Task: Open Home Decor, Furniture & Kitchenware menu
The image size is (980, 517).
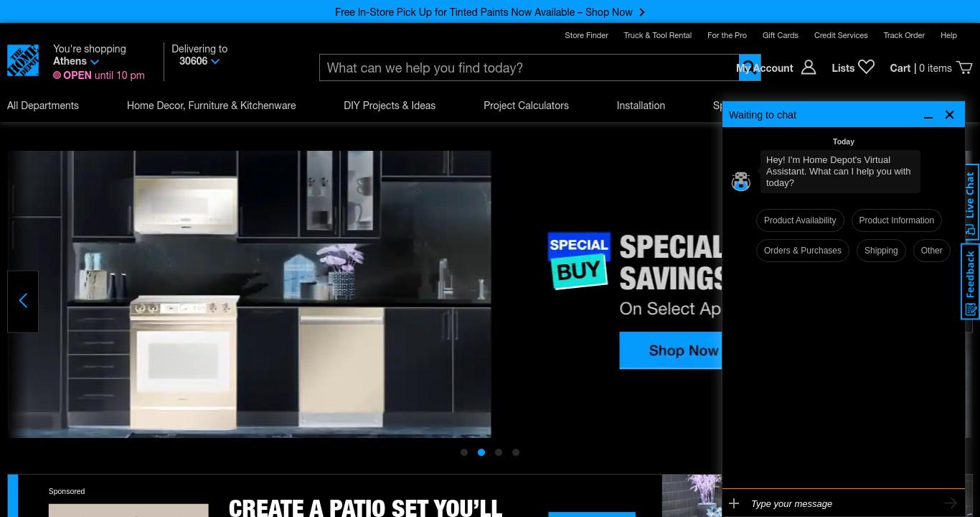Action: coord(211,106)
